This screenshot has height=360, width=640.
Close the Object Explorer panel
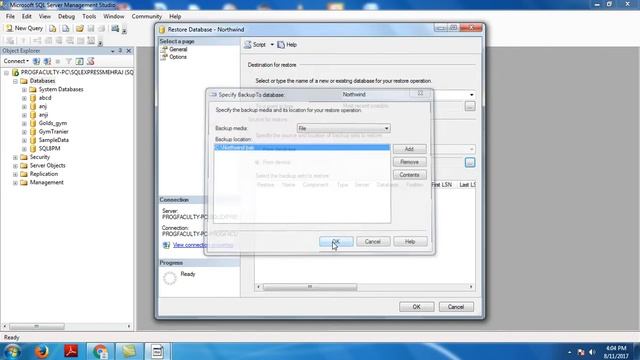coord(129,51)
